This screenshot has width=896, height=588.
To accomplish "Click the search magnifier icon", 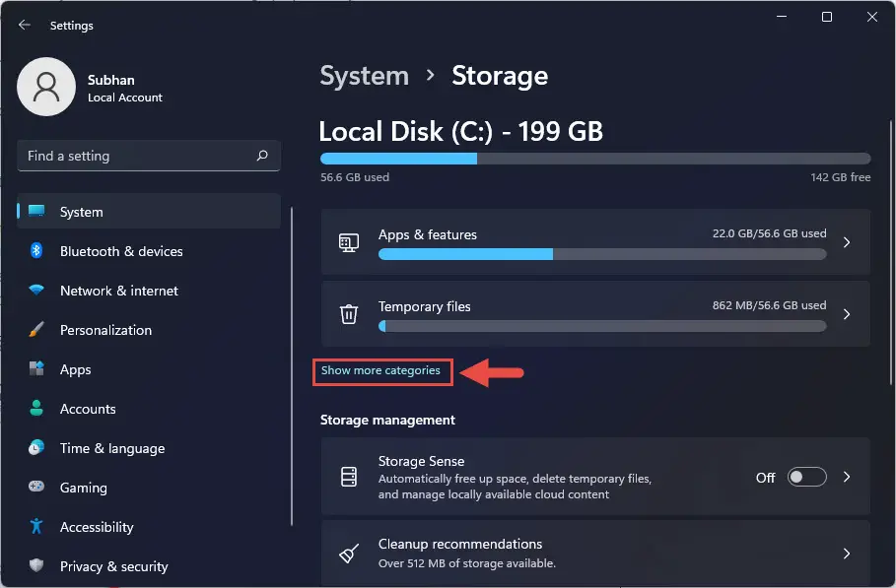I will [x=262, y=156].
